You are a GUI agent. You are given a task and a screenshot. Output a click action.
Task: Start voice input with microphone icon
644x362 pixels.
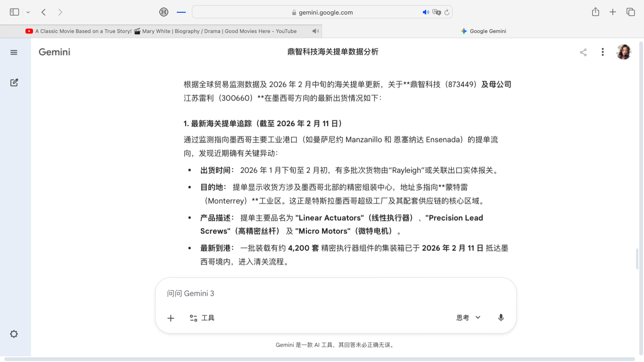(x=501, y=318)
